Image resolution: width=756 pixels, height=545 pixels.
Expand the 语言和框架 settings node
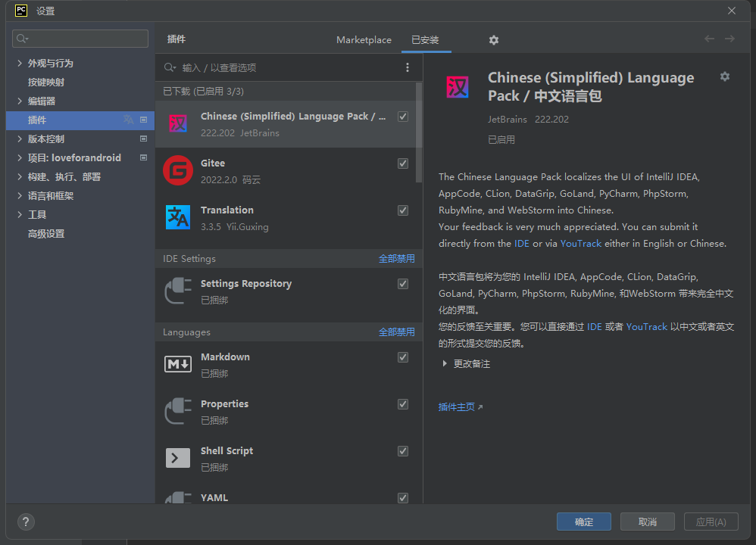(x=19, y=195)
